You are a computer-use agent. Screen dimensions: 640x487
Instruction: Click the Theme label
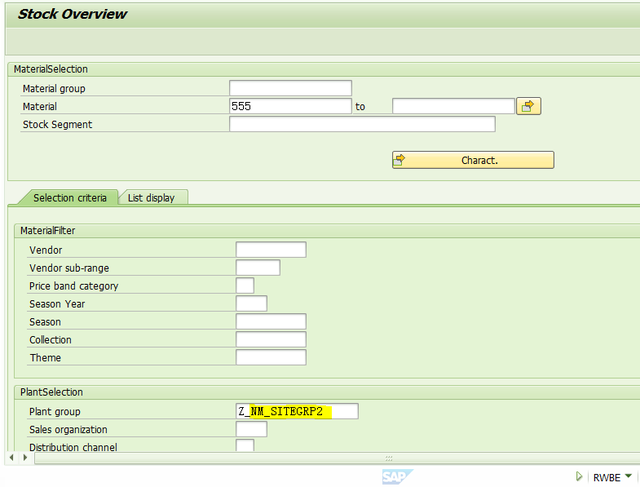[x=45, y=358]
